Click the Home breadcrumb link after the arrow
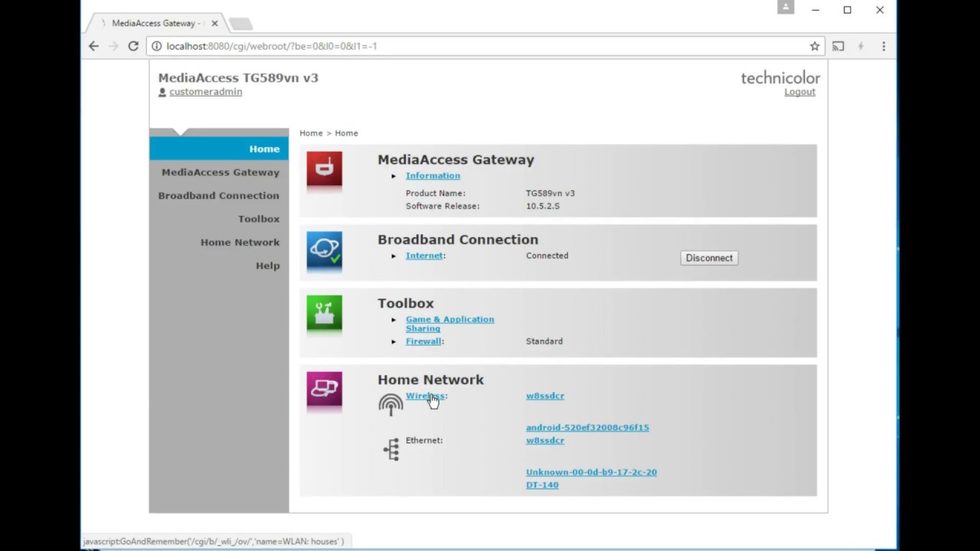980x551 pixels. [346, 133]
